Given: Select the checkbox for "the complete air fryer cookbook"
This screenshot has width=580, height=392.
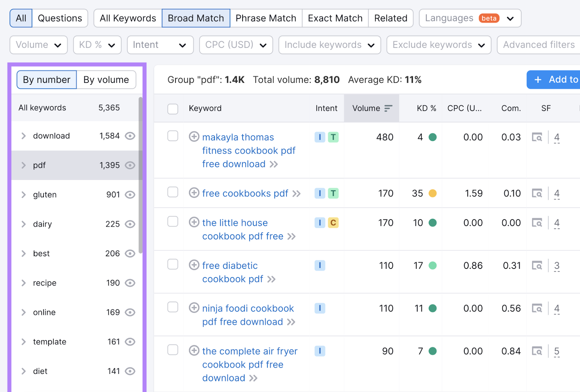Looking at the screenshot, I should coord(173,350).
